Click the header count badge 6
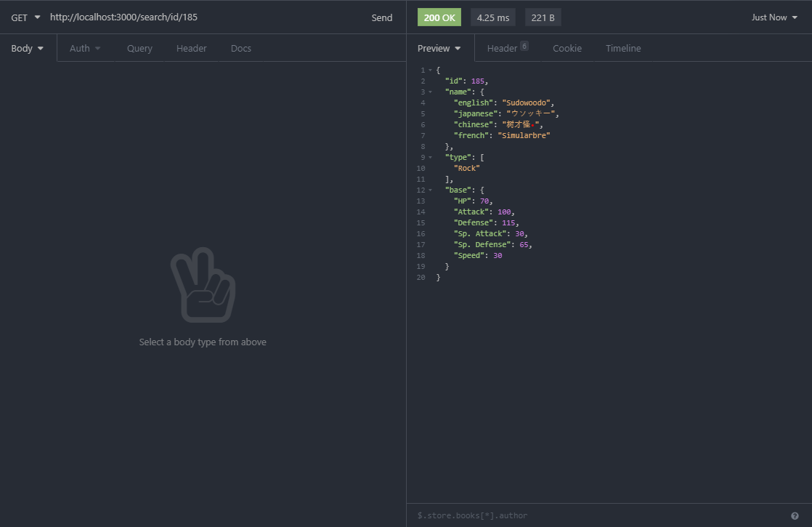The image size is (812, 527). (x=524, y=46)
